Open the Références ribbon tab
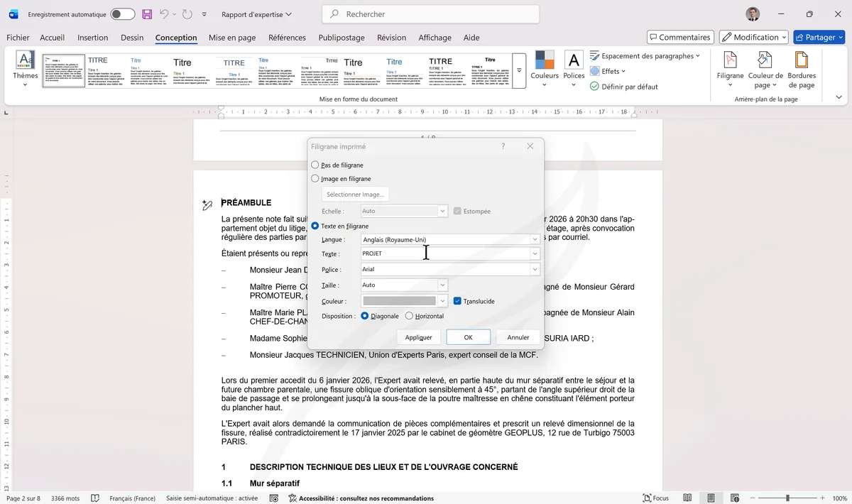The height and width of the screenshot is (504, 852). (x=287, y=38)
